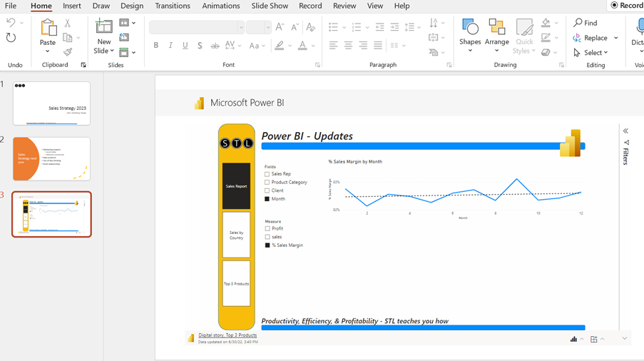Expand the Replace dropdown arrow
Image resolution: width=644 pixels, height=361 pixels.
tap(616, 38)
